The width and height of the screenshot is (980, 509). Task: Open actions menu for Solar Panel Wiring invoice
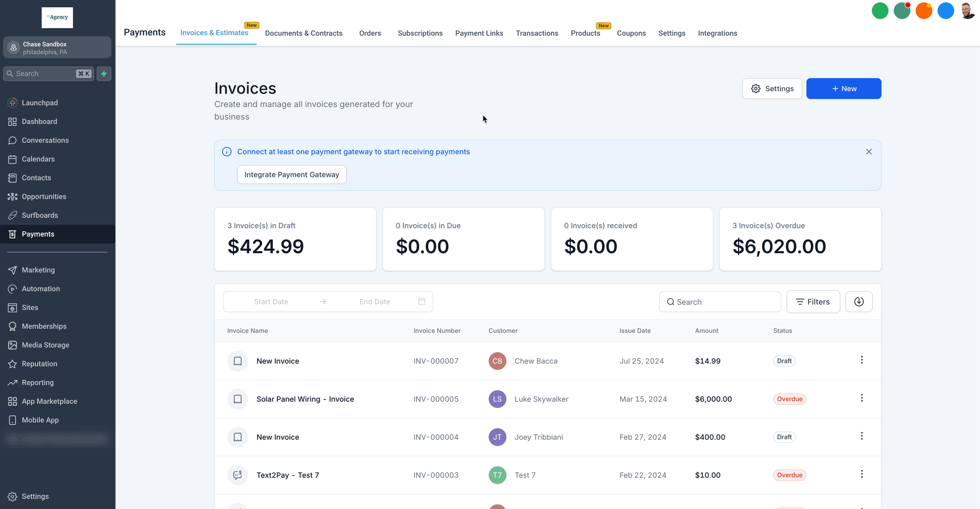(862, 398)
